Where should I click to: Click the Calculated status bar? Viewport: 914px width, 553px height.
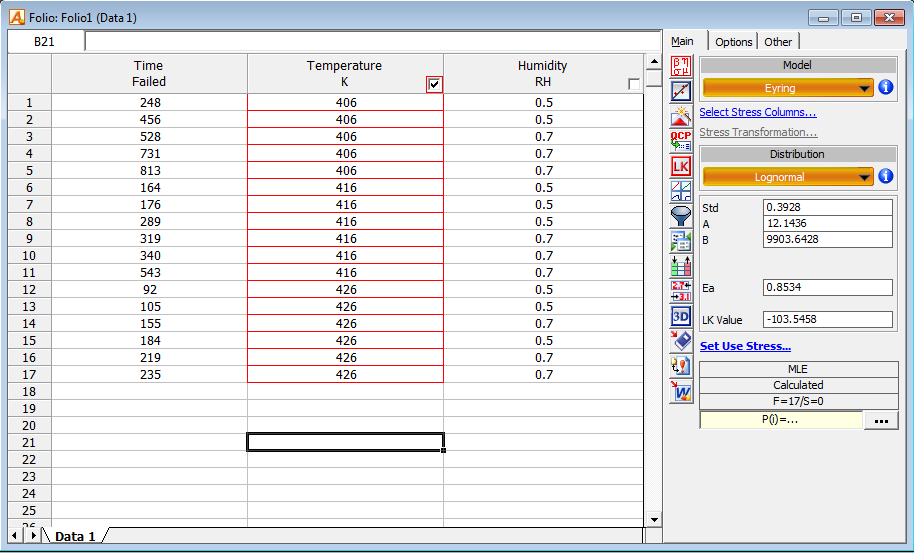(x=799, y=385)
